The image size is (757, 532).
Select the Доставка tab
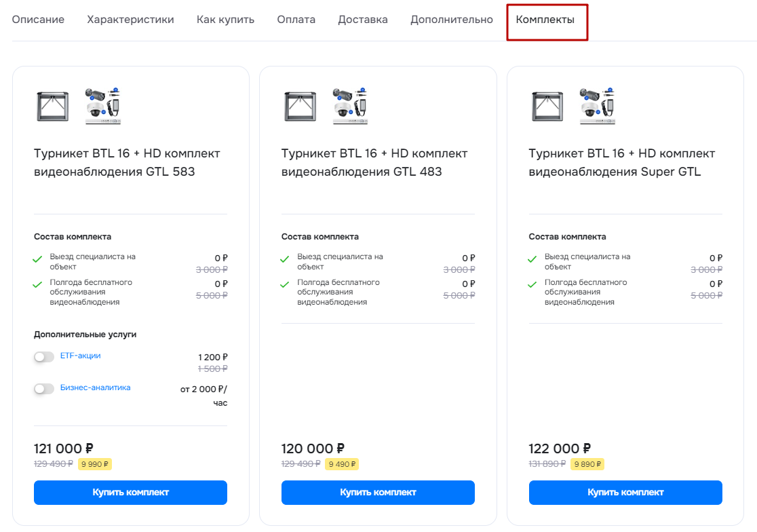point(363,20)
